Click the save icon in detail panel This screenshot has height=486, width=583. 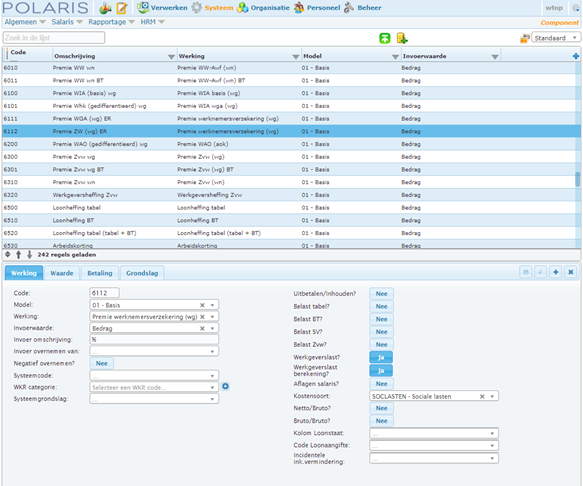pyautogui.click(x=526, y=272)
